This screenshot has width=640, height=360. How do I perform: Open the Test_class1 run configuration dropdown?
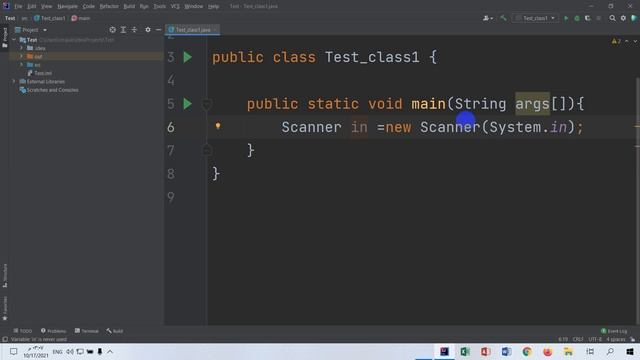[535, 18]
